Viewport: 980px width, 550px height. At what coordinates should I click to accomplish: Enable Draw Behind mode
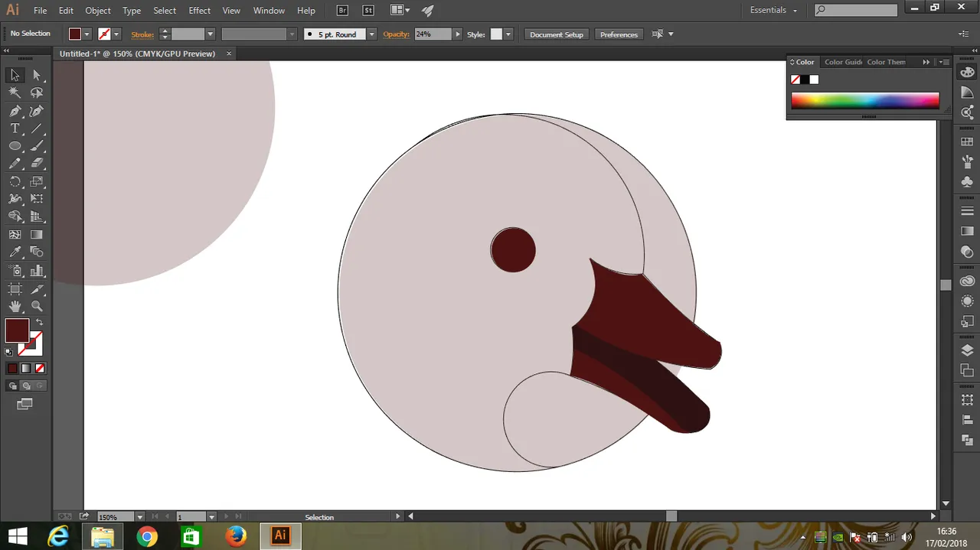click(x=27, y=386)
